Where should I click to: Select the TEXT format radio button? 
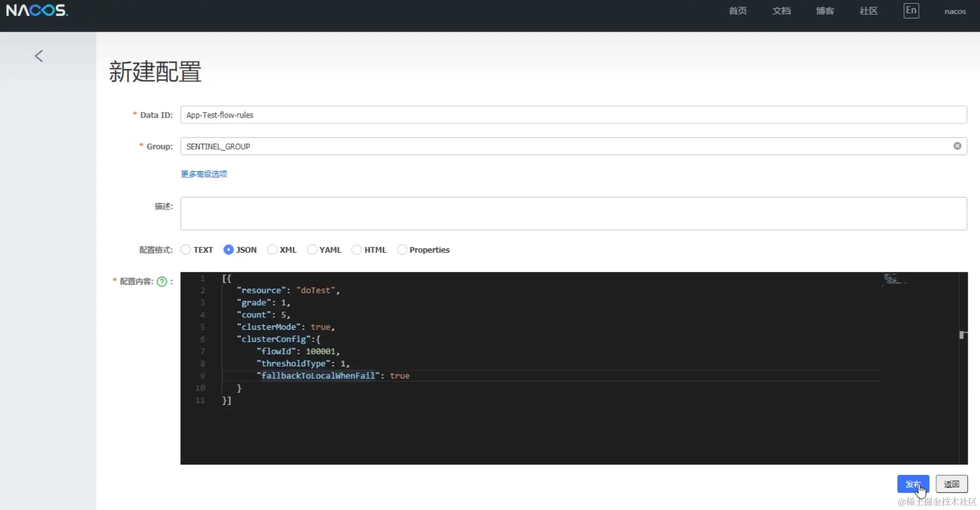click(x=186, y=250)
